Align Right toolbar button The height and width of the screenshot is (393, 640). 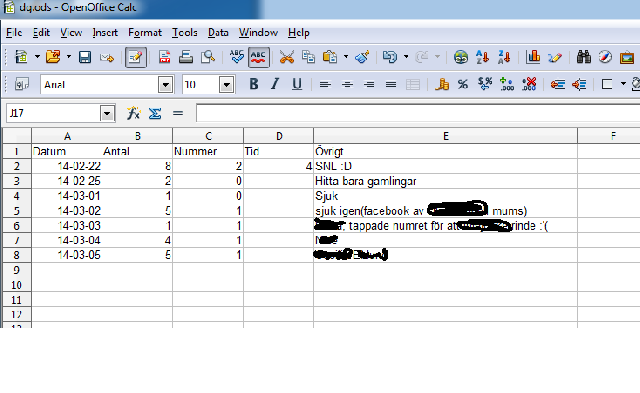click(369, 85)
